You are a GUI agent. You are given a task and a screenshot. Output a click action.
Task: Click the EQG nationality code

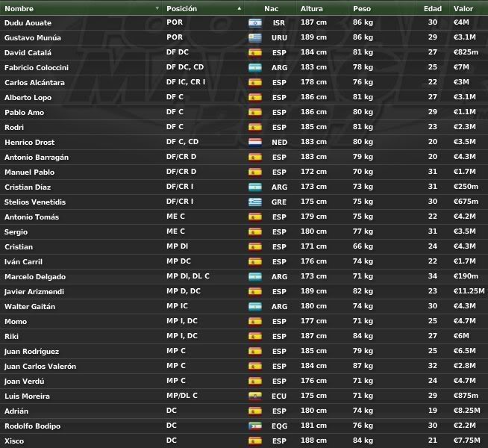(279, 426)
